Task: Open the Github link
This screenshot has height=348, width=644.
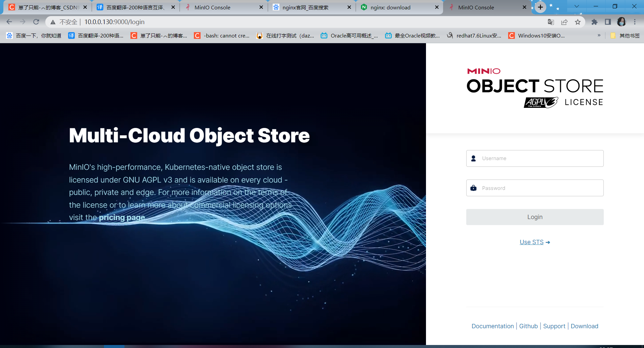Action: [x=528, y=326]
